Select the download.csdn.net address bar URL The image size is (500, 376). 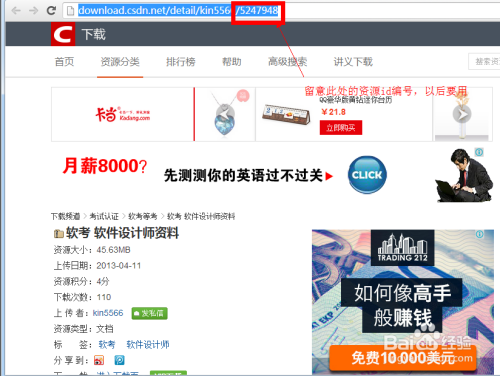click(x=178, y=11)
